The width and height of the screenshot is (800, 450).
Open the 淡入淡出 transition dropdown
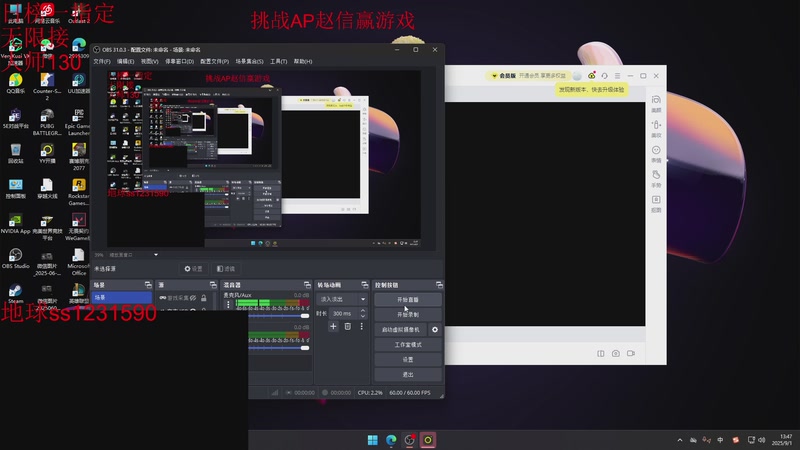pos(342,299)
